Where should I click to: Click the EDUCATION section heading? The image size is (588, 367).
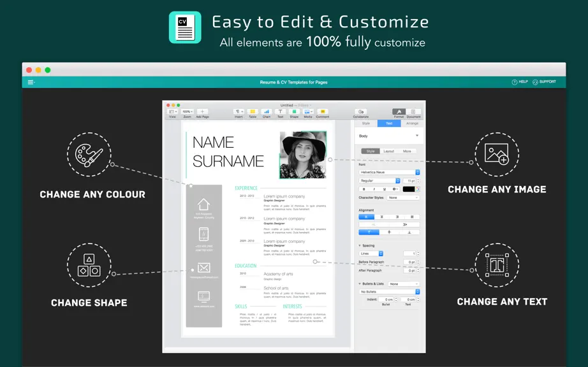[x=246, y=266]
